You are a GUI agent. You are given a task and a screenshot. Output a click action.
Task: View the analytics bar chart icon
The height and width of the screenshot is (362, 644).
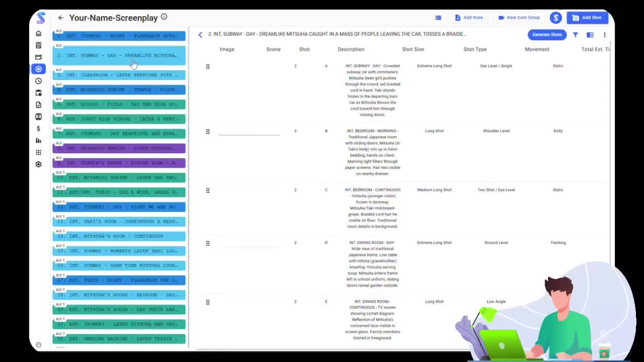point(38,140)
